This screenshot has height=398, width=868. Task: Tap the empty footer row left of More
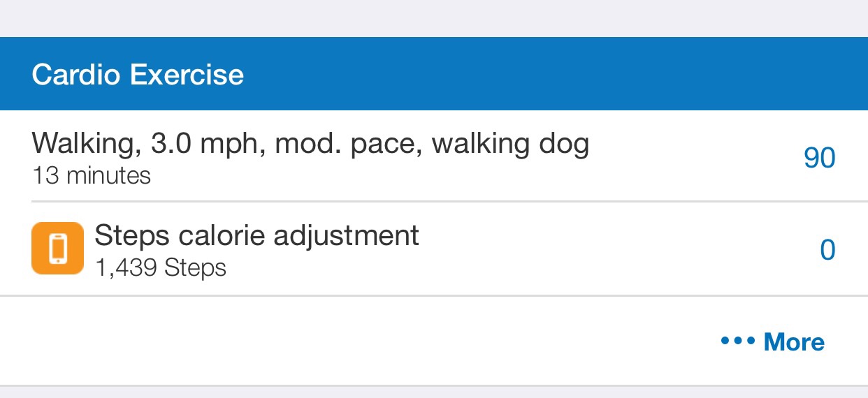(360, 341)
